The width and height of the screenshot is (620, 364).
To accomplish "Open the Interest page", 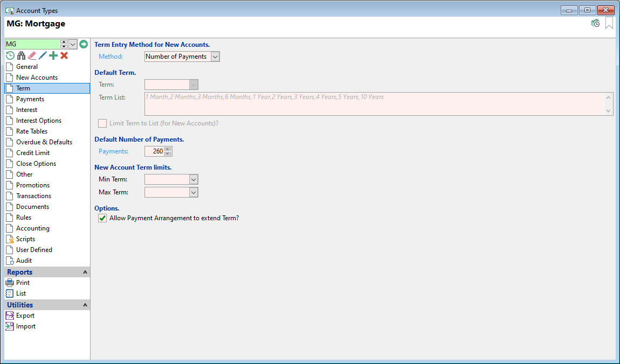I will tap(47, 110).
